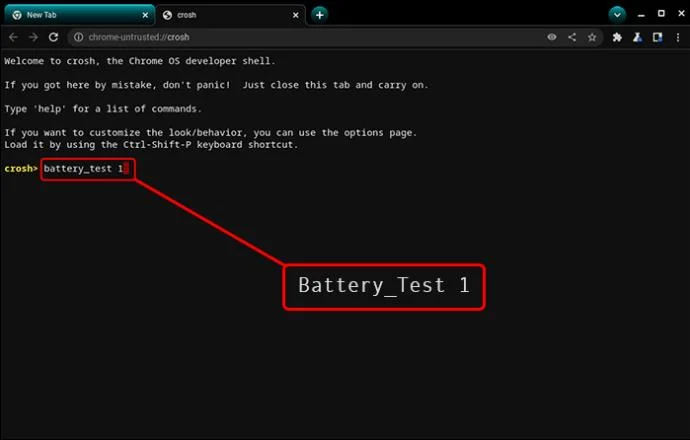
Task: Go back to previous page
Action: [x=13, y=37]
